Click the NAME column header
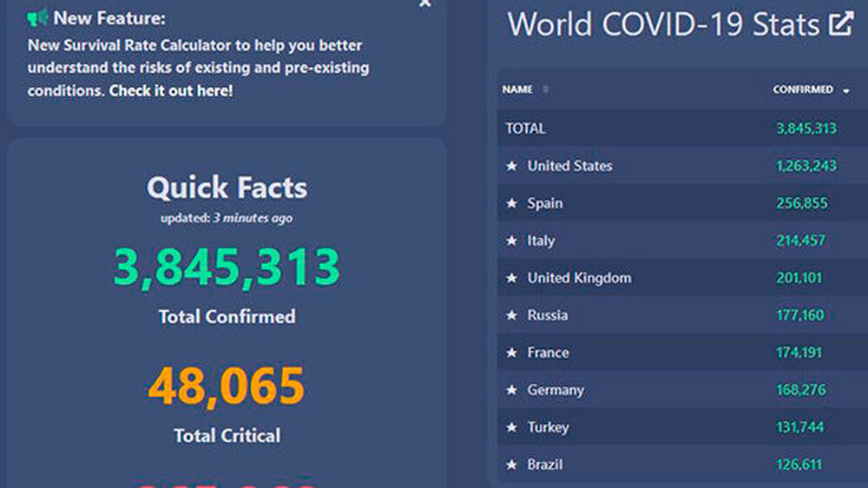The height and width of the screenshot is (488, 868). pos(517,89)
